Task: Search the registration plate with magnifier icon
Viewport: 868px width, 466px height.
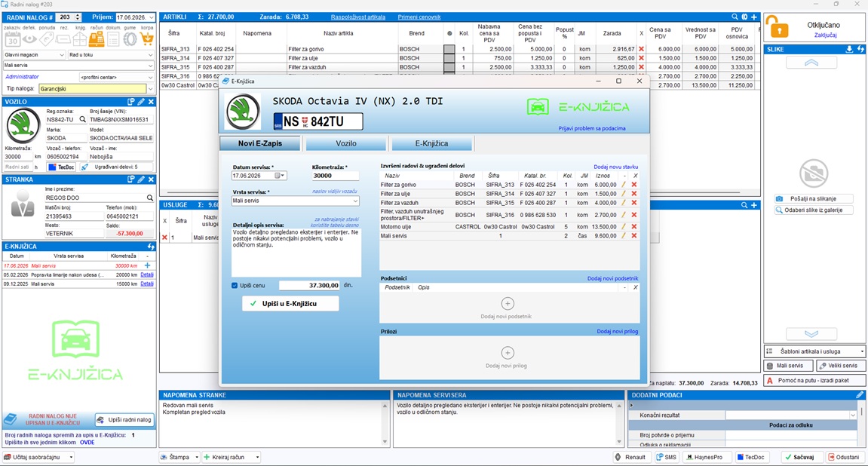Action: click(82, 120)
